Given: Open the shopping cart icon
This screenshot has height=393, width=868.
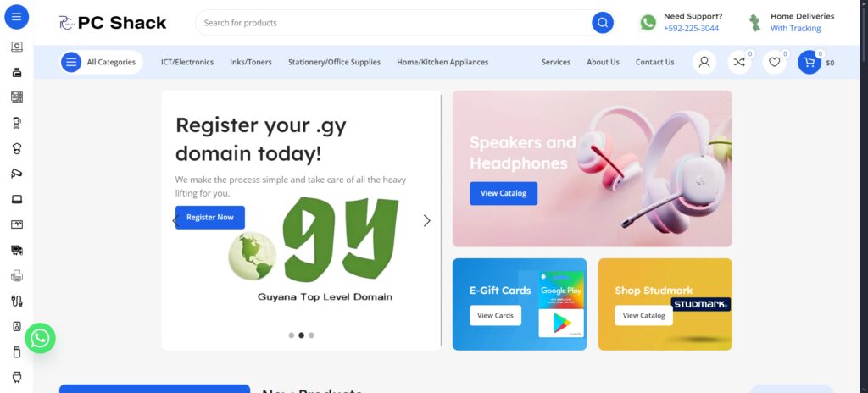Looking at the screenshot, I should click(810, 62).
